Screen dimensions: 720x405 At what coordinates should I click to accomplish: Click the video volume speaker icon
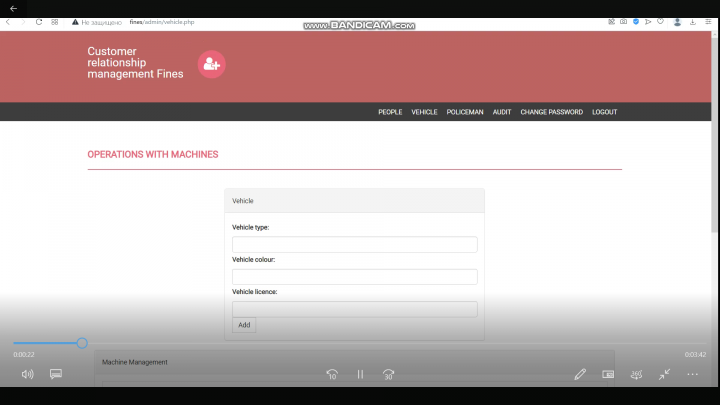[x=28, y=374]
